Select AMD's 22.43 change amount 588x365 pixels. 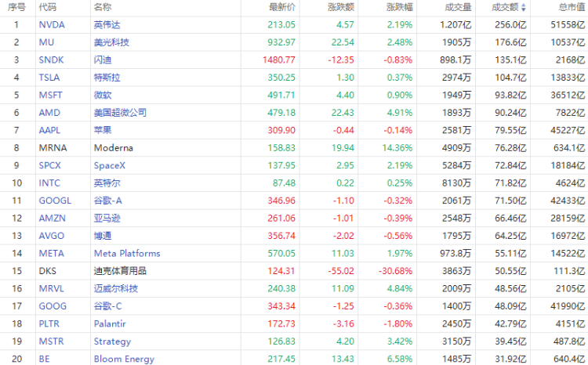(x=343, y=113)
